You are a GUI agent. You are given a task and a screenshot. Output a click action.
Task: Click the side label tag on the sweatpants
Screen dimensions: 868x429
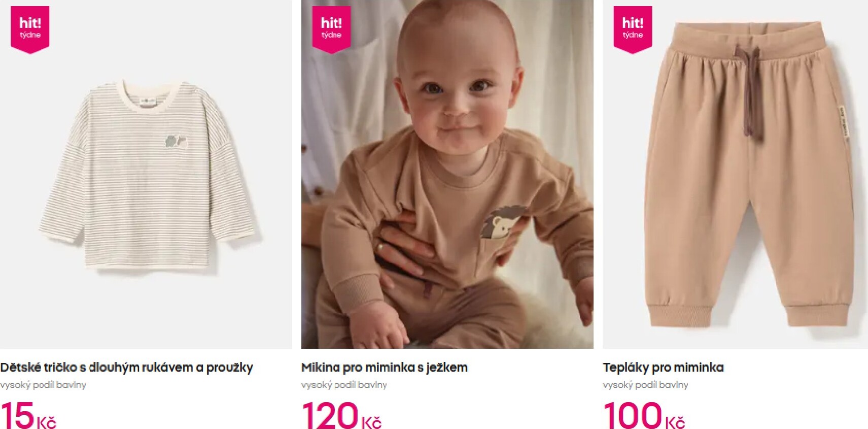pos(842,121)
